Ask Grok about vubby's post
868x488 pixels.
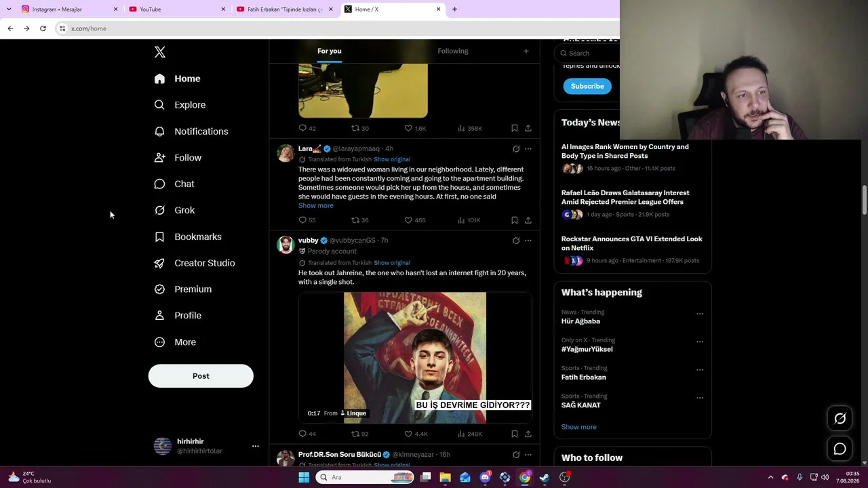pyautogui.click(x=516, y=241)
